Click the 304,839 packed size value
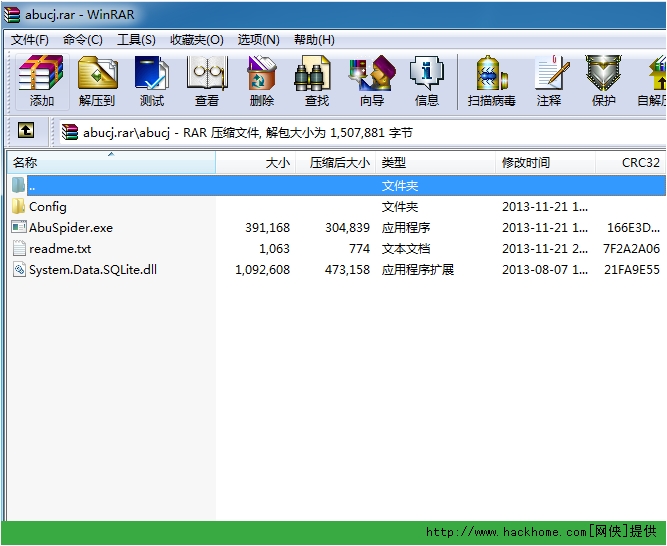667x546 pixels. (x=348, y=228)
